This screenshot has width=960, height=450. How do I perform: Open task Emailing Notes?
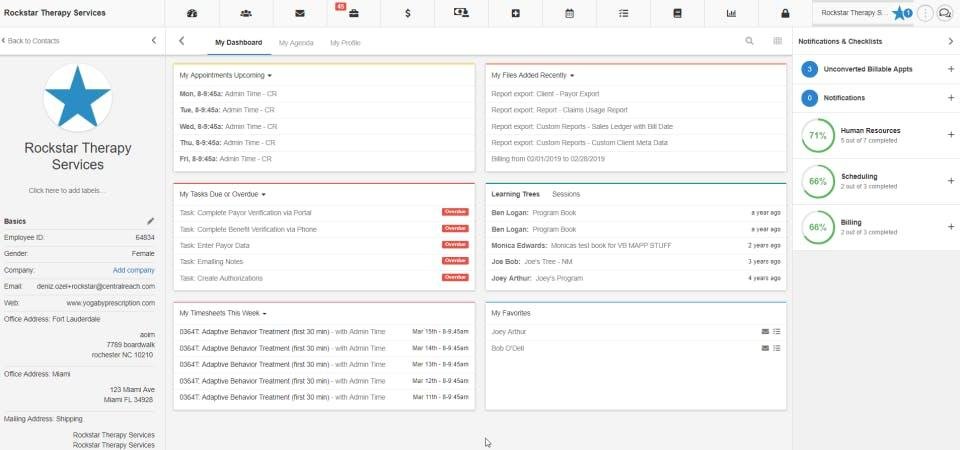[211, 261]
